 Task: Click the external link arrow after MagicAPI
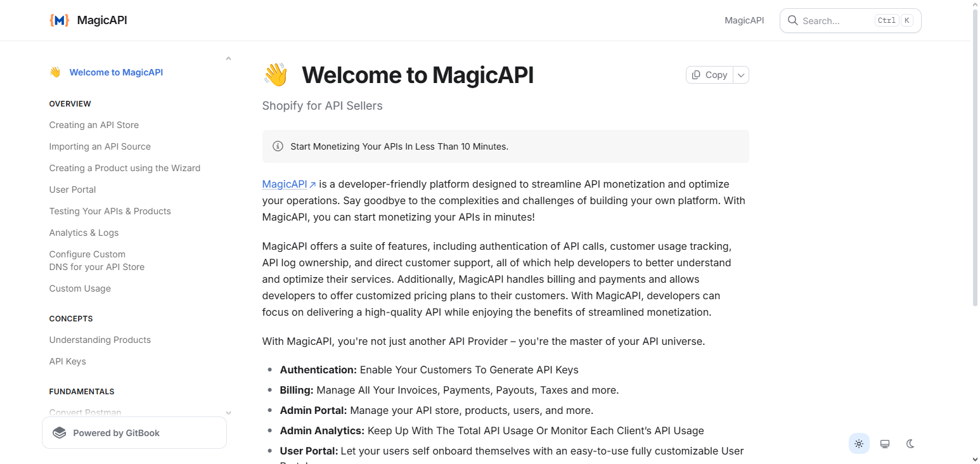pyautogui.click(x=313, y=184)
